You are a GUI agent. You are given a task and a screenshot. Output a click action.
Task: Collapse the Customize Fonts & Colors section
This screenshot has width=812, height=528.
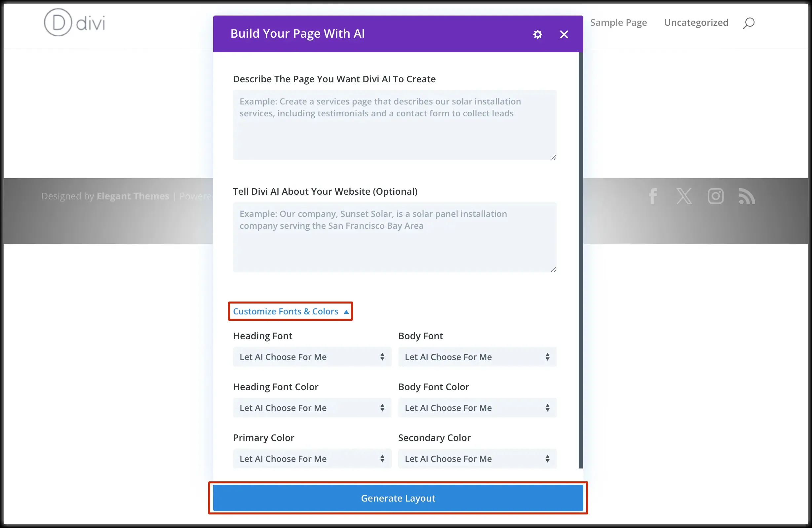pyautogui.click(x=290, y=311)
